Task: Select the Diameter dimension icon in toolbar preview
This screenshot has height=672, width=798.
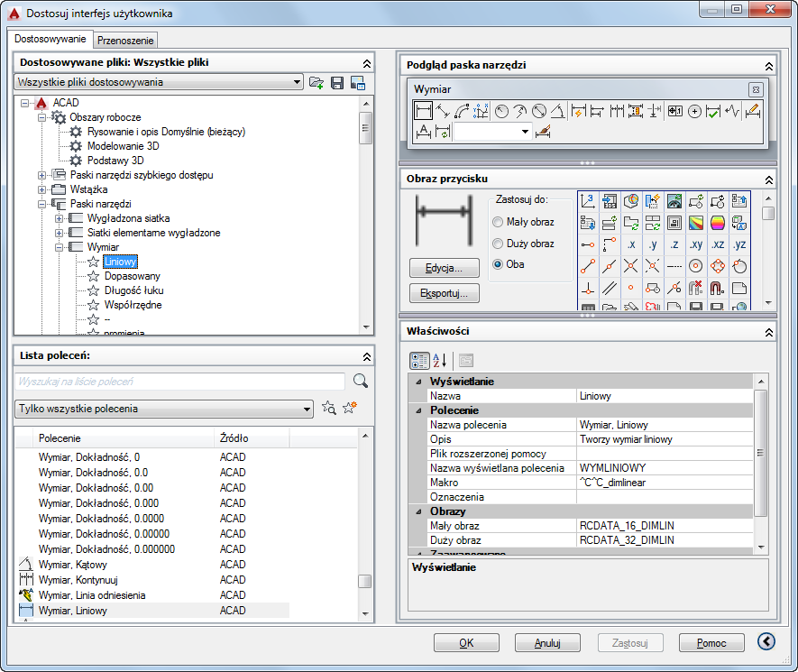Action: (539, 111)
